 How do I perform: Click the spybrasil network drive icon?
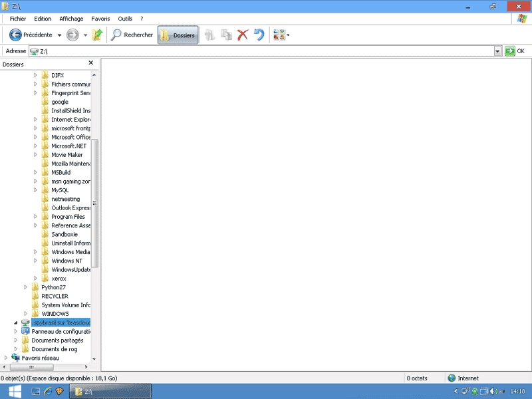25,323
